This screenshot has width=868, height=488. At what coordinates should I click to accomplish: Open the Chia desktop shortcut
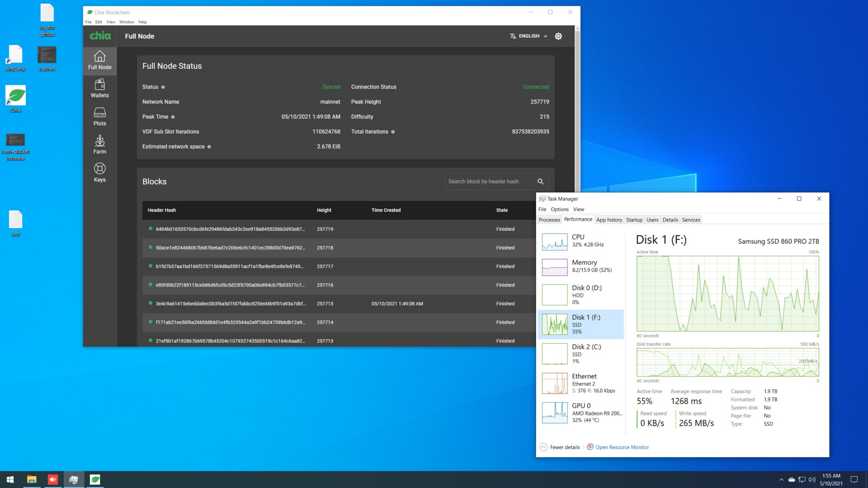click(x=15, y=99)
